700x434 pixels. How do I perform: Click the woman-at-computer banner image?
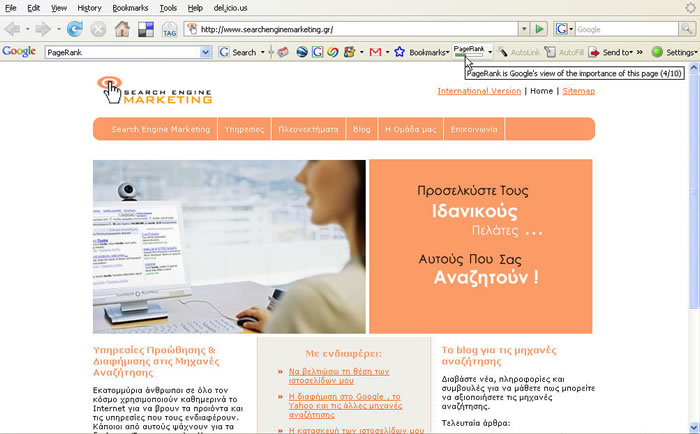pyautogui.click(x=229, y=246)
